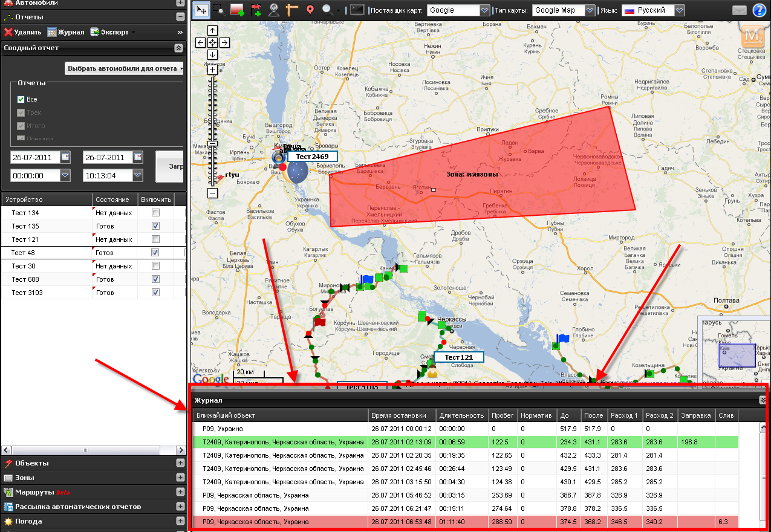Screen dimensions: 771x532
Task: Open the blue help question icon
Action: click(x=759, y=10)
